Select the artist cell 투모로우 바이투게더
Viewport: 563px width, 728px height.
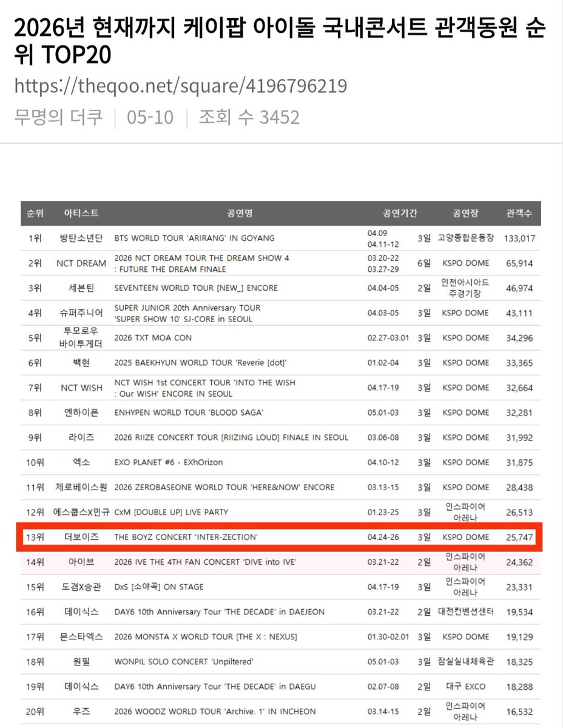[81, 338]
